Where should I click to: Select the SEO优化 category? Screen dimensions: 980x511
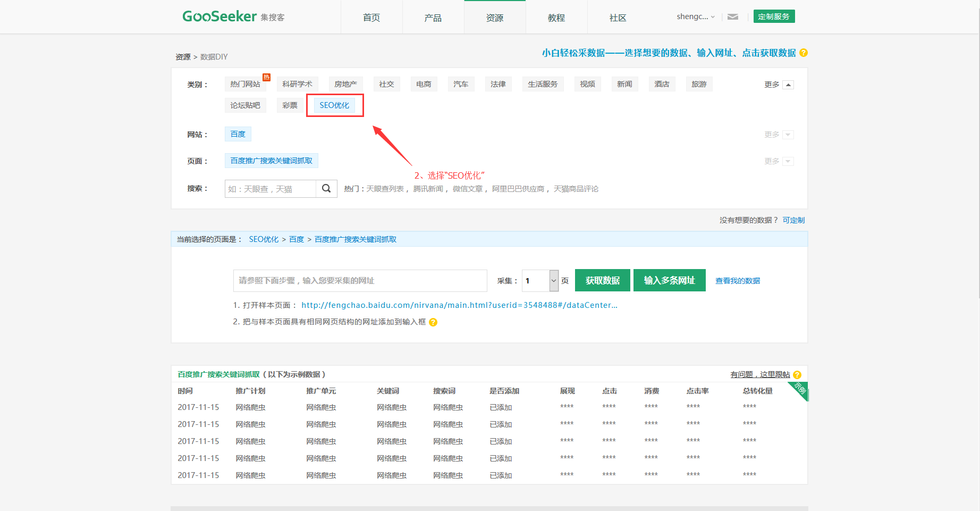[x=335, y=105]
